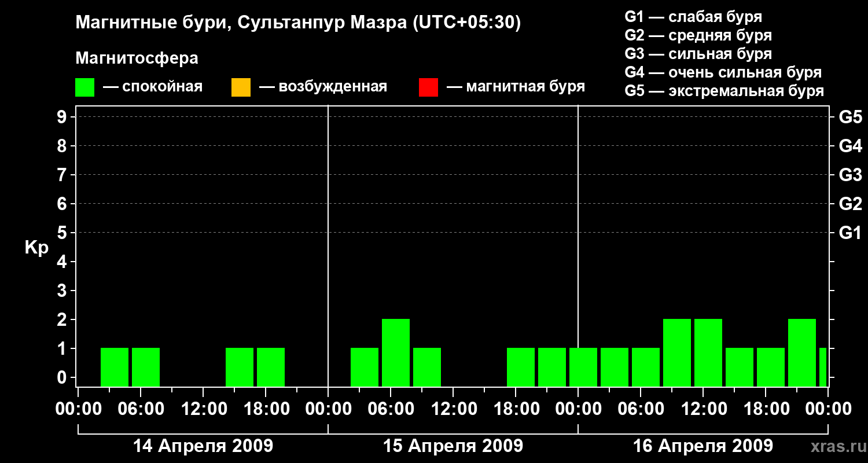This screenshot has width=868, height=463.
Task: Click the G1 label on the right axis
Action: pos(851,233)
